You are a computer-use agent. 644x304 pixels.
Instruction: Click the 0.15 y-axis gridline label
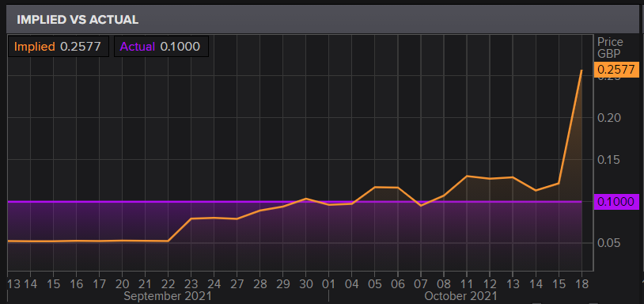[608, 160]
